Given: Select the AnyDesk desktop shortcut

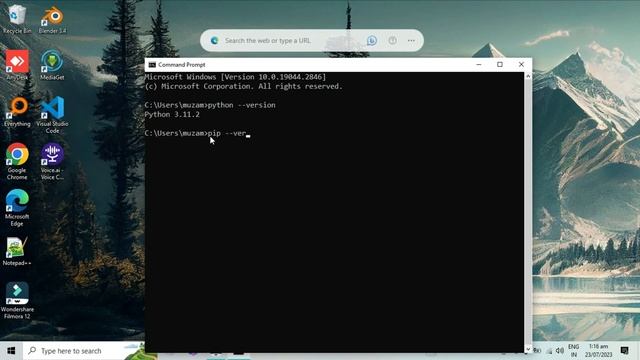Looking at the screenshot, I should (17, 64).
